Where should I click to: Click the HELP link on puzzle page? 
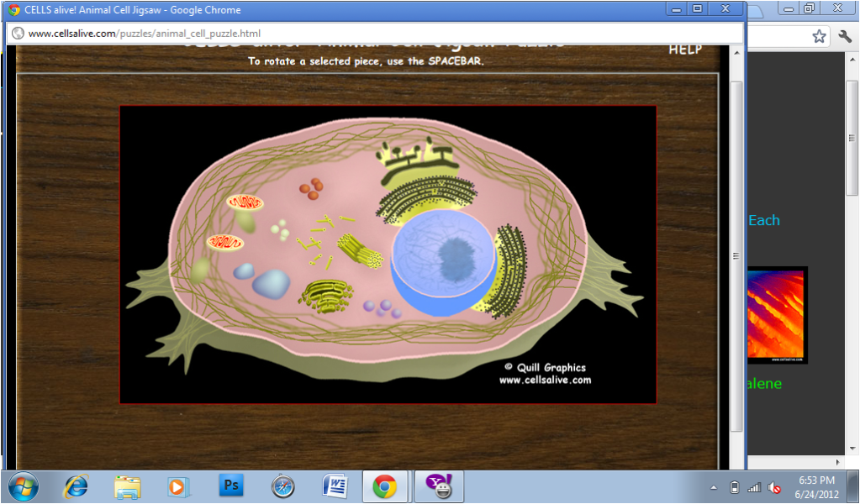(684, 50)
